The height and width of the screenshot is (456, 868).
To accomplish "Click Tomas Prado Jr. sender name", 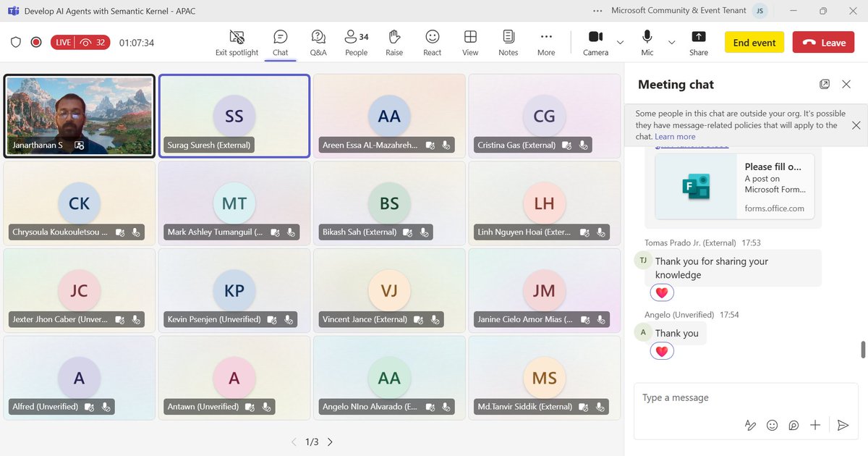I will click(x=690, y=243).
